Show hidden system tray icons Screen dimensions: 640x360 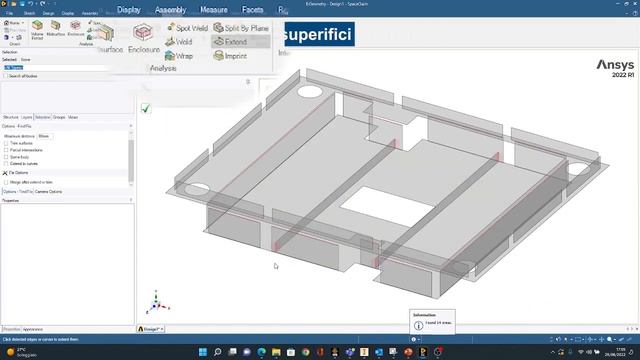click(x=553, y=352)
